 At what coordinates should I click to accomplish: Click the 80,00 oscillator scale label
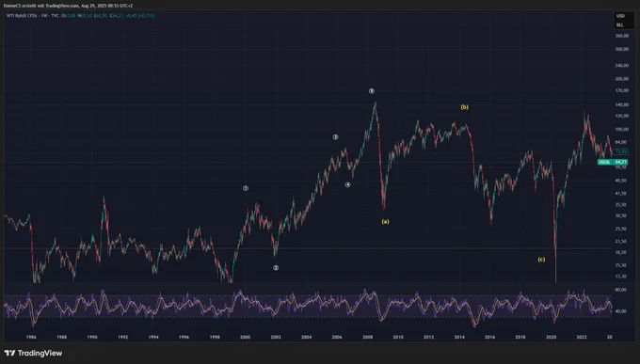621,290
